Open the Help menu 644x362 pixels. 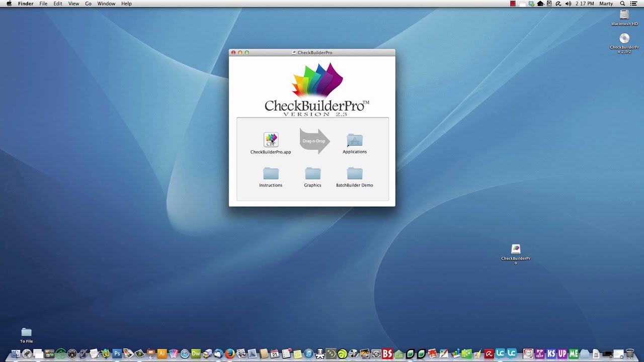[x=126, y=4]
